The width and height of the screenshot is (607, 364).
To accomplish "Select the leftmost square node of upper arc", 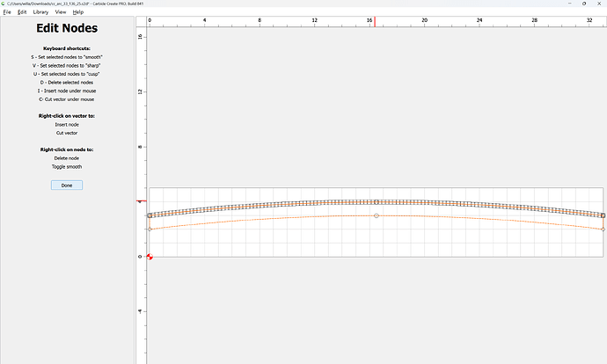I will 150,215.
